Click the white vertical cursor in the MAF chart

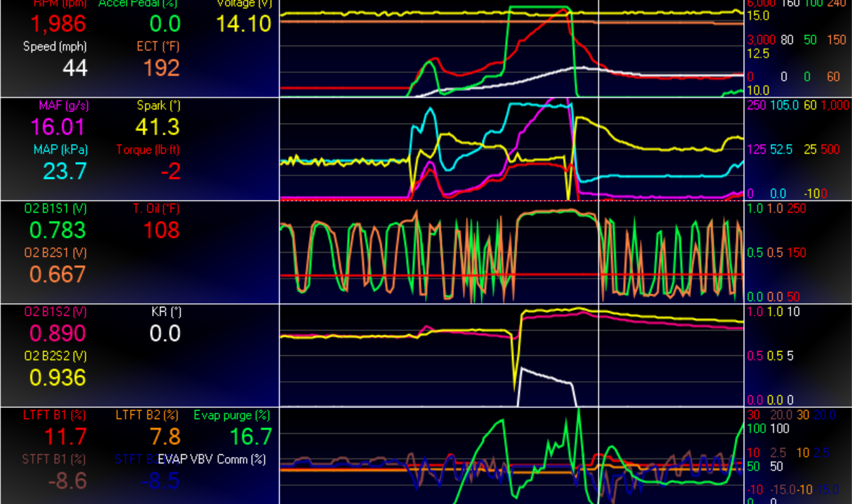pos(598,149)
